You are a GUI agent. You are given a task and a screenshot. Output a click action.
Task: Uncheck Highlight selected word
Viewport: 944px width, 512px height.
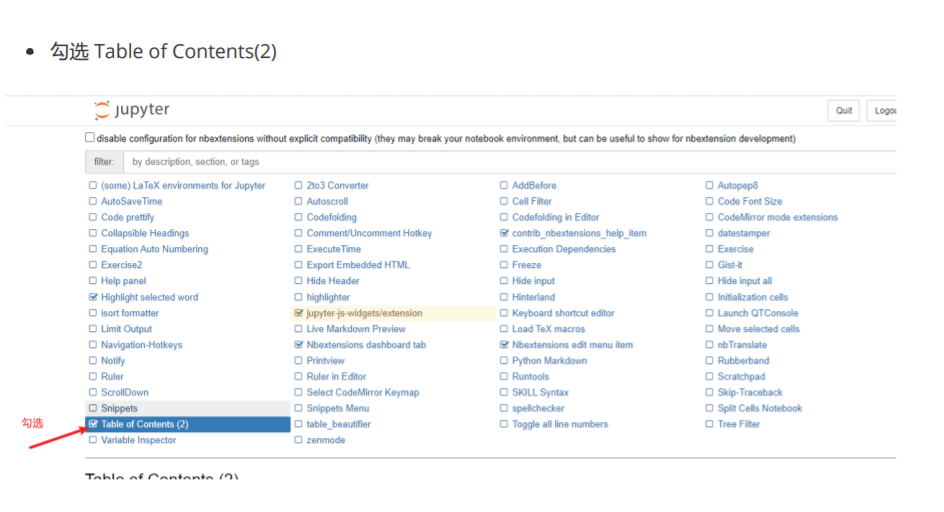[93, 297]
